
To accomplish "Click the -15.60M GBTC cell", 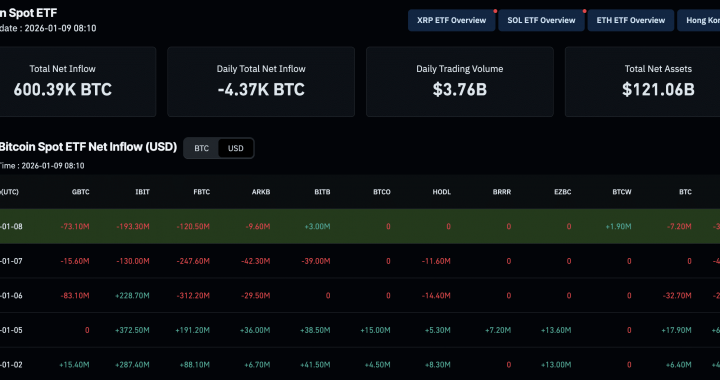I will [75, 261].
